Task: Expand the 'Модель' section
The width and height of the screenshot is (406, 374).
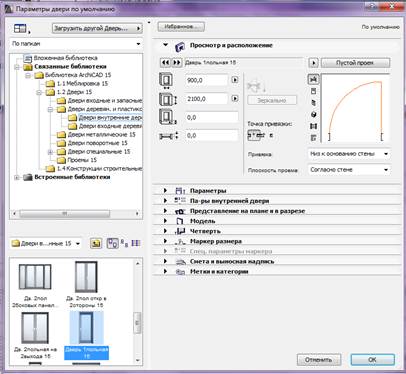Action: tap(165, 221)
